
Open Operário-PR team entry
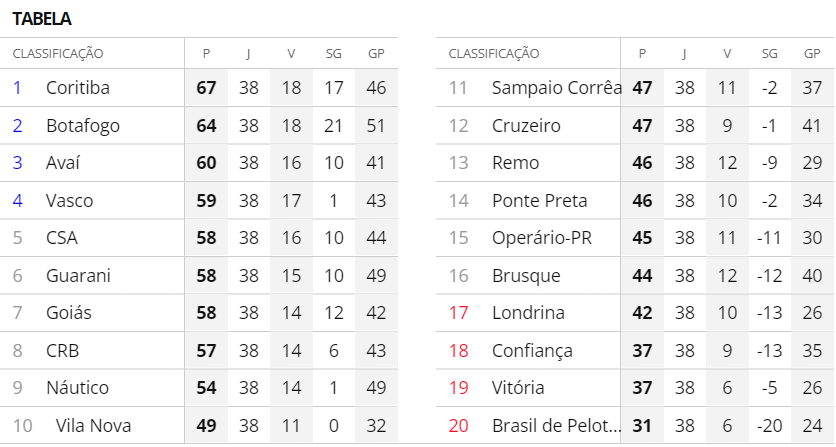pos(544,238)
